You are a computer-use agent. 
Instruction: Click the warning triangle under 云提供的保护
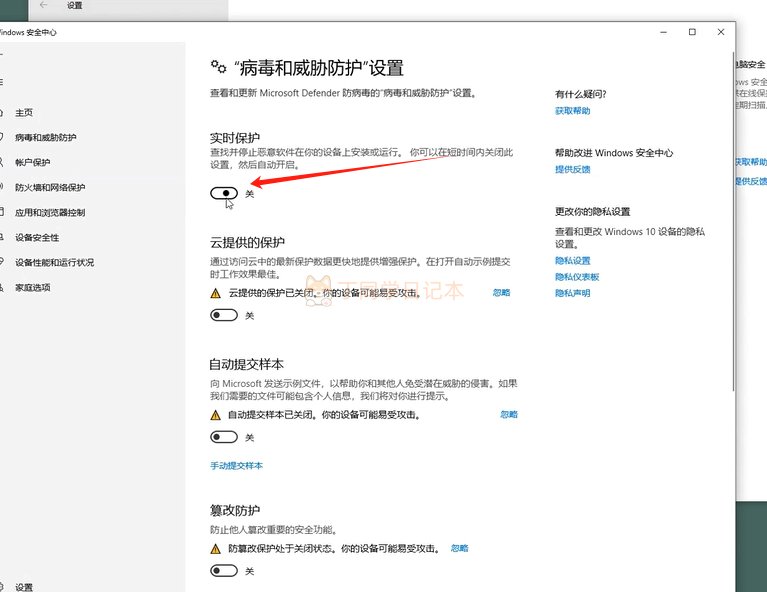pyautogui.click(x=215, y=293)
